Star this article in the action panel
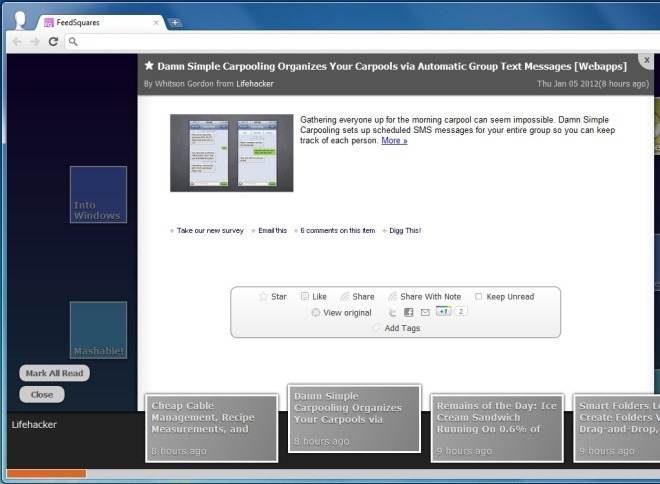This screenshot has height=484, width=660. click(264, 297)
